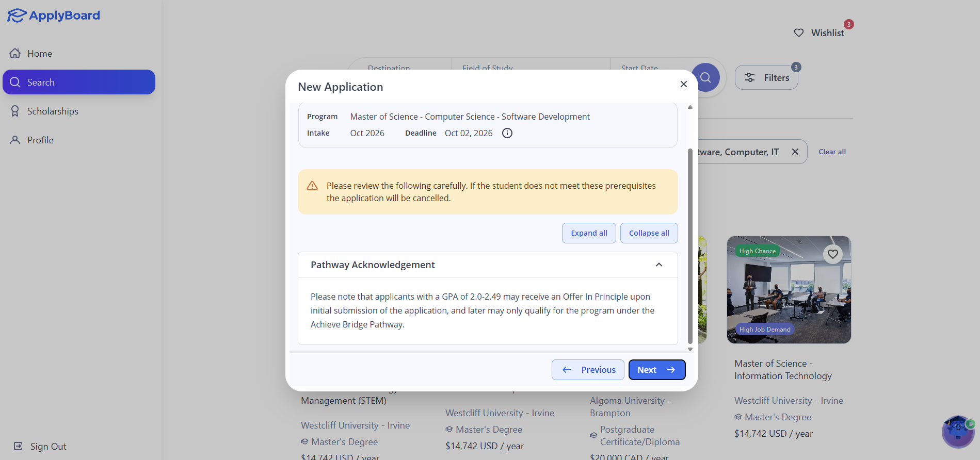Open the chatbot mascot icon

[958, 432]
